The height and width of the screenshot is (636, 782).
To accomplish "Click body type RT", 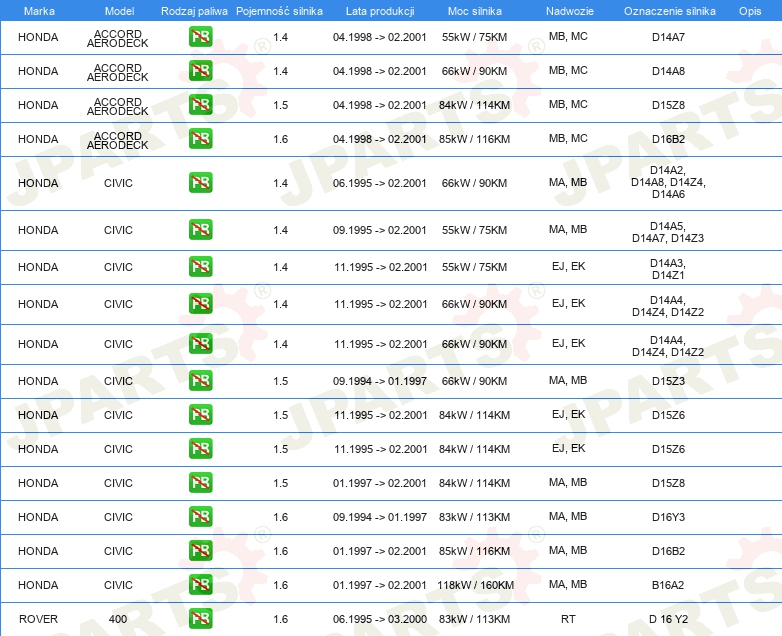I will pyautogui.click(x=568, y=619).
